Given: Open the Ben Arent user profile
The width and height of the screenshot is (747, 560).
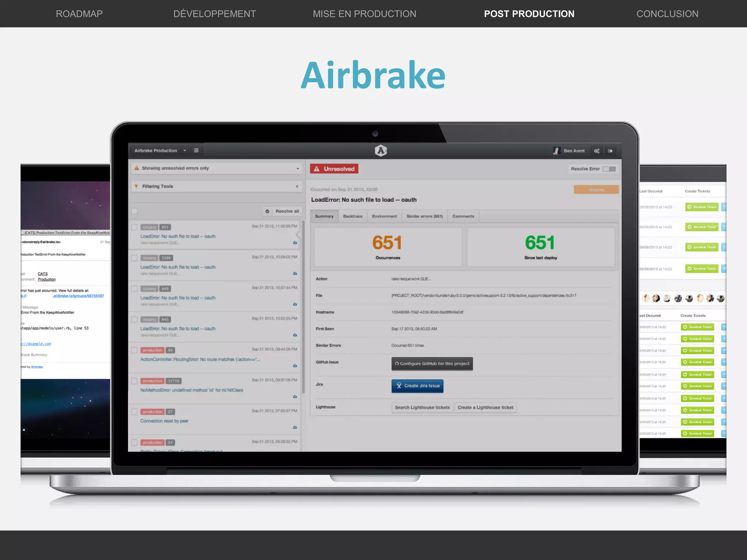Looking at the screenshot, I should coord(569,151).
